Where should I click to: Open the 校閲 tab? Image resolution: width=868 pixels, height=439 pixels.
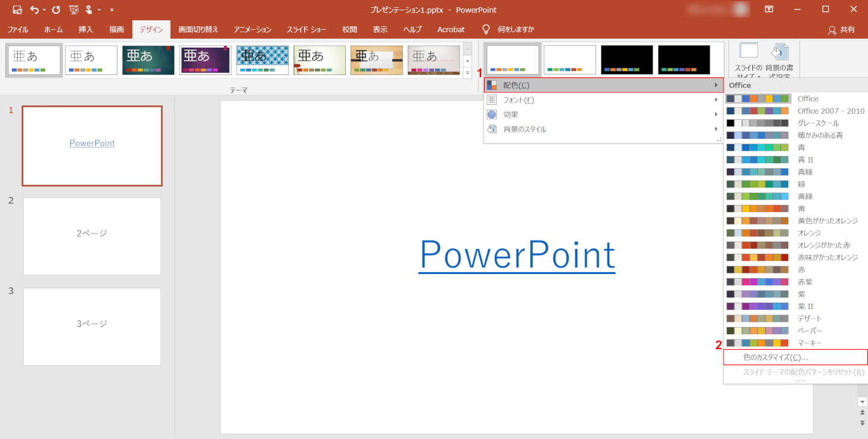coord(350,29)
